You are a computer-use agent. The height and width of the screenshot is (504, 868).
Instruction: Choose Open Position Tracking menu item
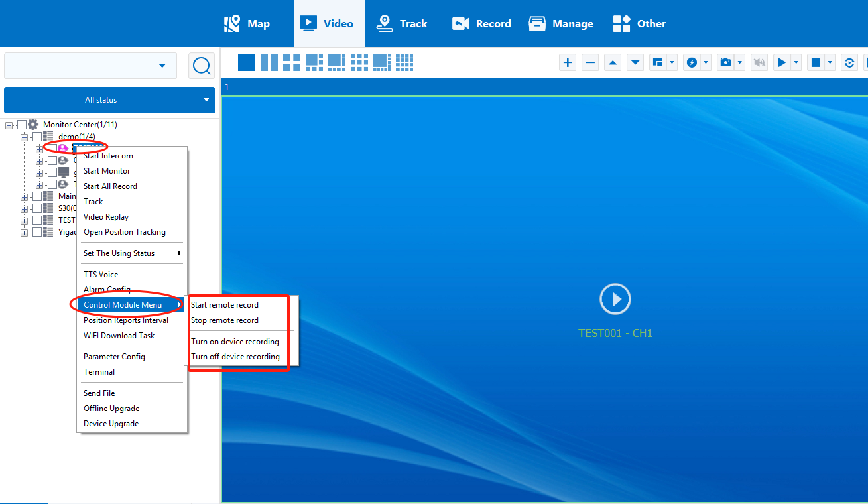point(131,232)
